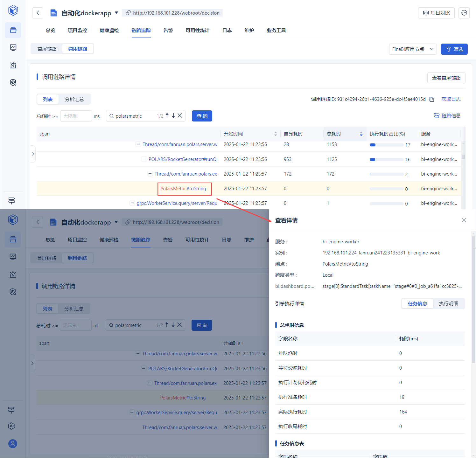Go to previous polarsmetric match on the undimmed page
This screenshot has height=458, width=476.
(x=167, y=116)
